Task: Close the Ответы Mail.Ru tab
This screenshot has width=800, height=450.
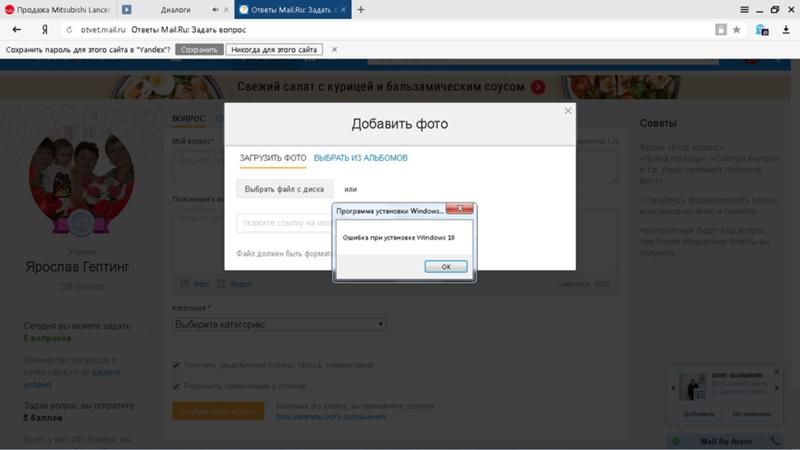Action: (343, 10)
